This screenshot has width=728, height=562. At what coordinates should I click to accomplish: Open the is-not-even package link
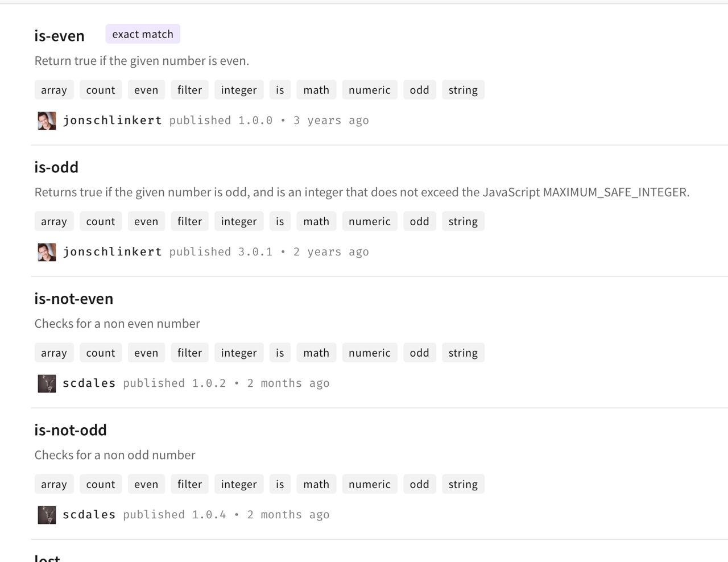coord(73,299)
